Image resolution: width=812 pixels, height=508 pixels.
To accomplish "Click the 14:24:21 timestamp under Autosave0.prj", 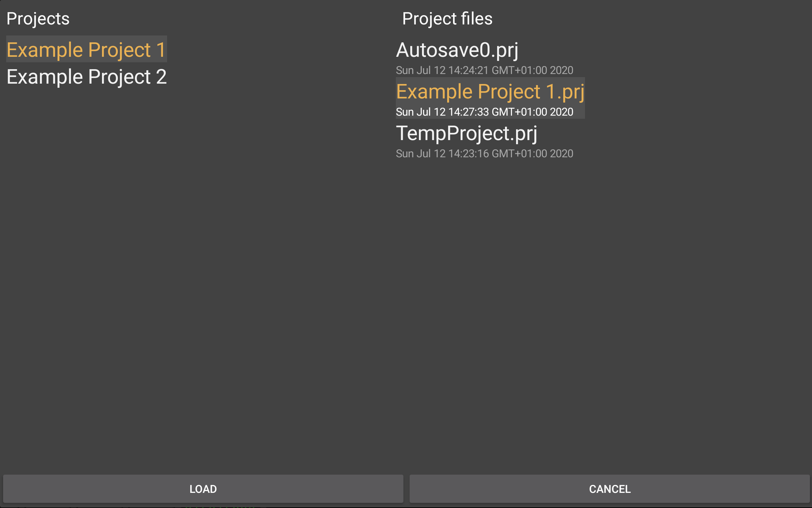I will [x=484, y=71].
